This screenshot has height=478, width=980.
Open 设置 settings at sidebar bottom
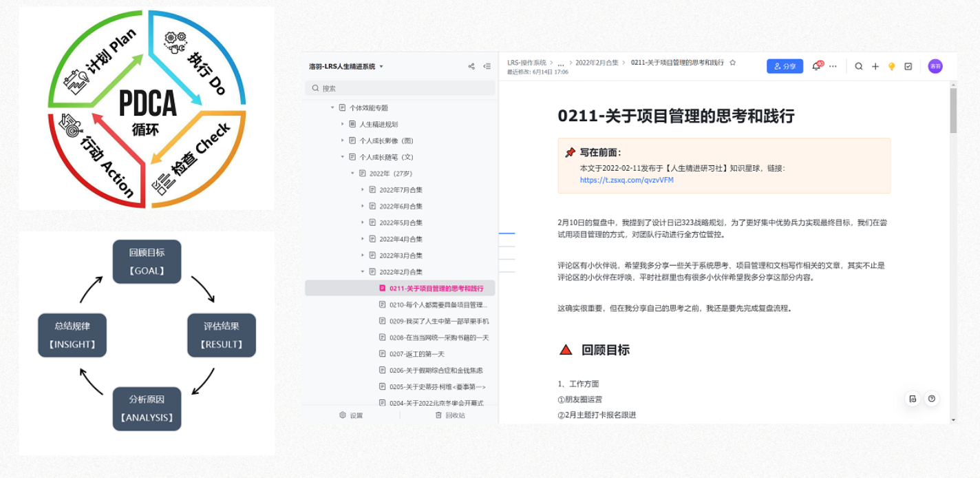[351, 415]
